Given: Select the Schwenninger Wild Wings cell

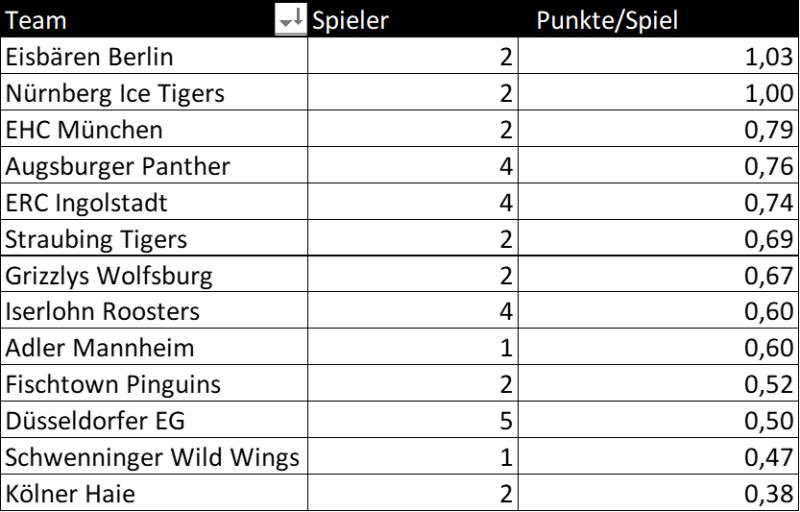Looking at the screenshot, I should (x=152, y=457).
